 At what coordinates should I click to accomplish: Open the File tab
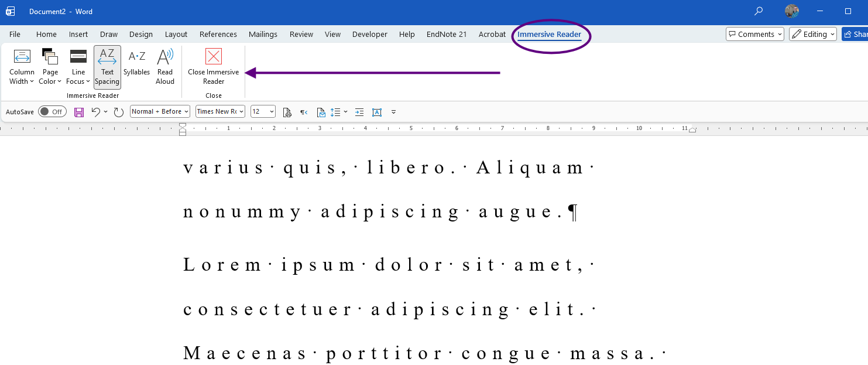coord(15,34)
